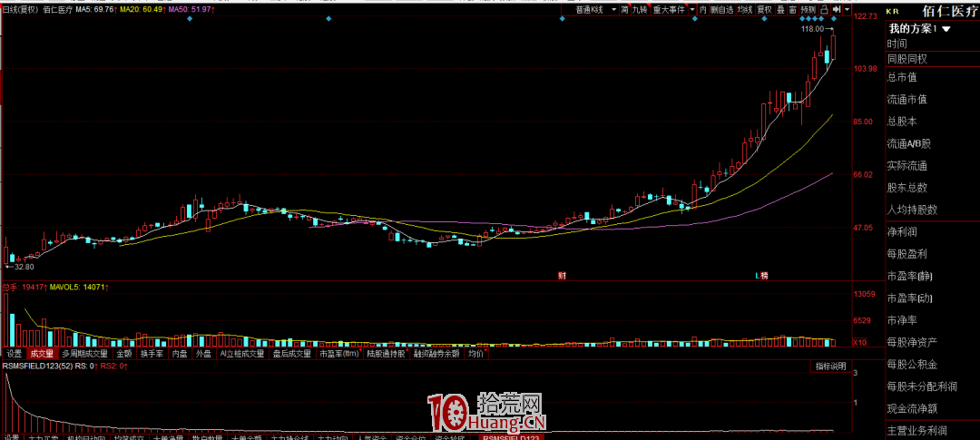Select 同股同权 in the right panel
Screen dimensions: 980x440
click(x=906, y=59)
